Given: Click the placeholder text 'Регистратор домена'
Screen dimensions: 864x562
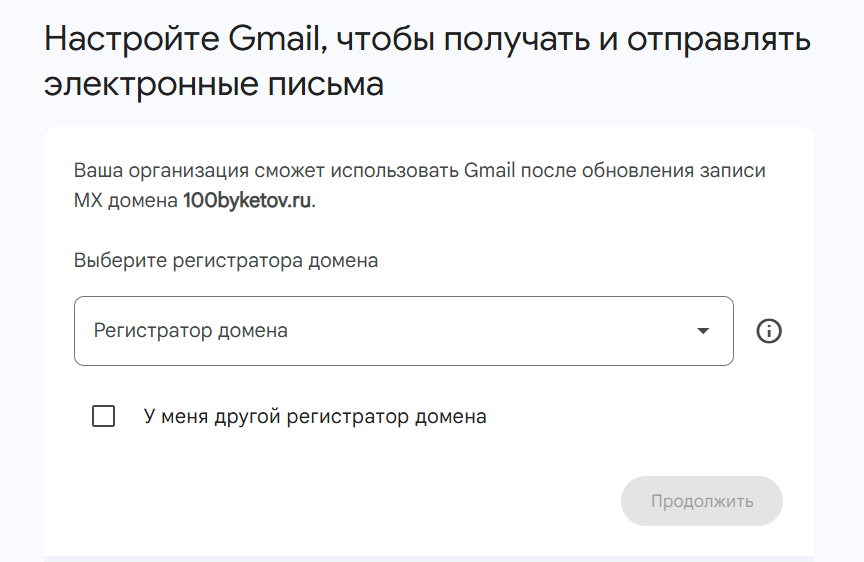Looking at the screenshot, I should (x=191, y=331).
